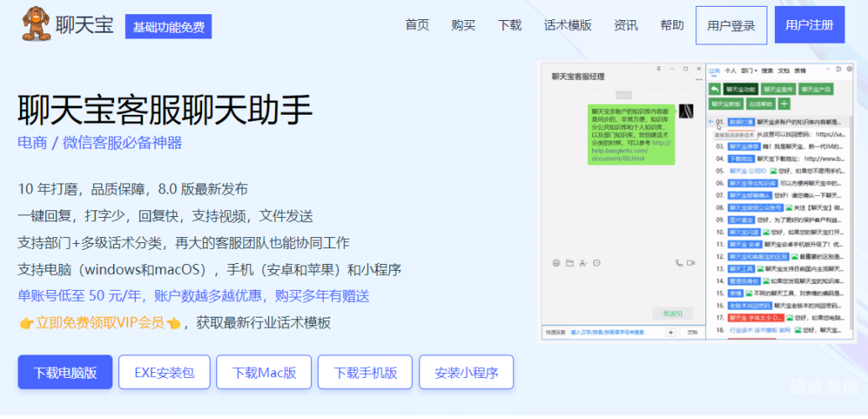Click the 发送(S) send button
868x419 pixels.
[673, 313]
